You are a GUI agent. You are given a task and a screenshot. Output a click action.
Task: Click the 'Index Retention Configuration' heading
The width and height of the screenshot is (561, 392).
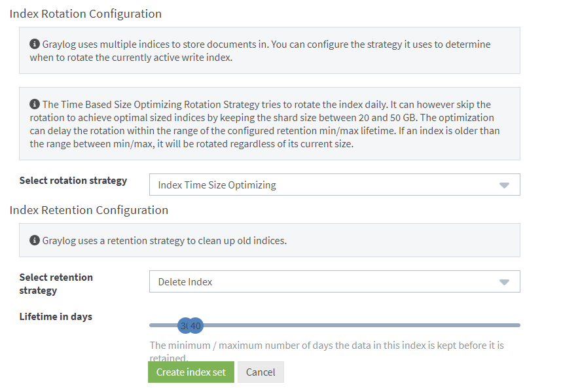click(88, 210)
